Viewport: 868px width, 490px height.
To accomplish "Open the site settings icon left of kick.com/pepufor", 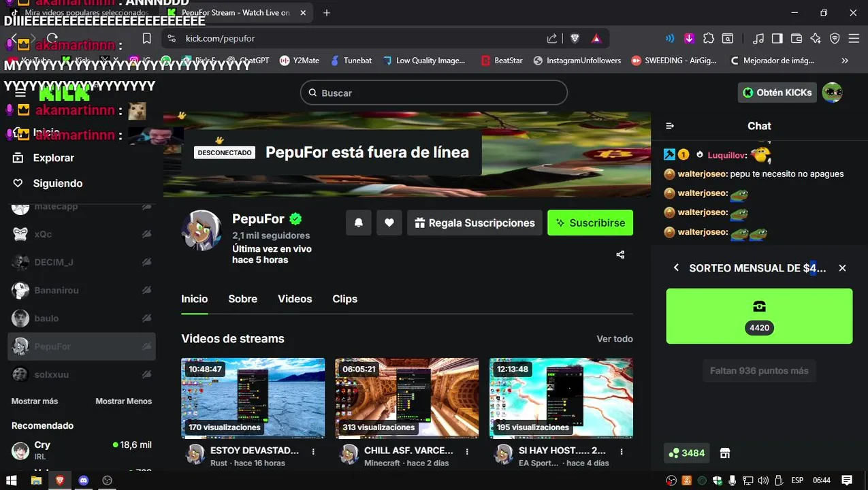I will pyautogui.click(x=173, y=39).
